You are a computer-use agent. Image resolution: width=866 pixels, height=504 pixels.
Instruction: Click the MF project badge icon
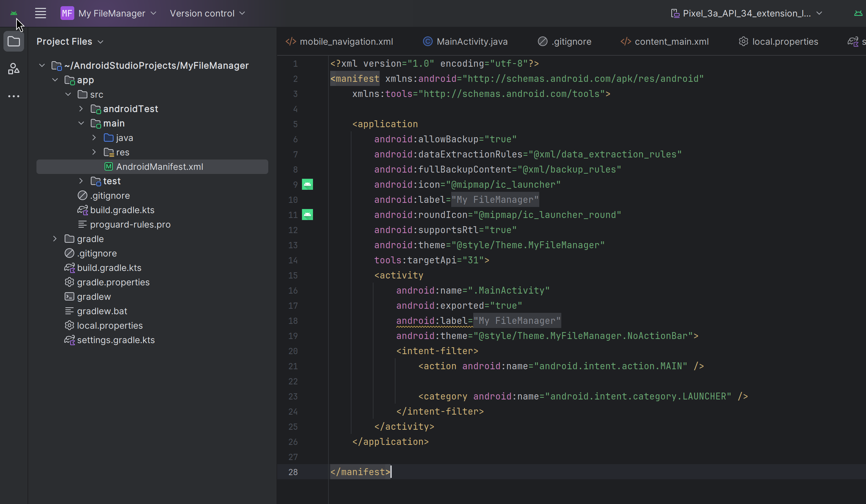coord(67,13)
